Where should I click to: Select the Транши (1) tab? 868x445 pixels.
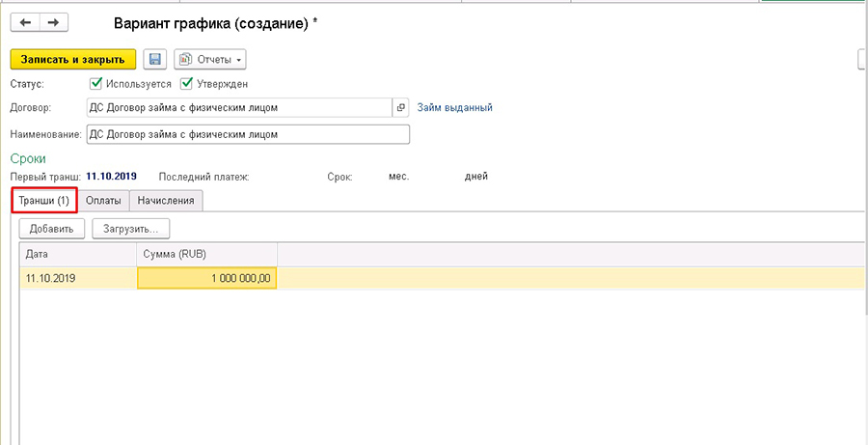click(44, 201)
